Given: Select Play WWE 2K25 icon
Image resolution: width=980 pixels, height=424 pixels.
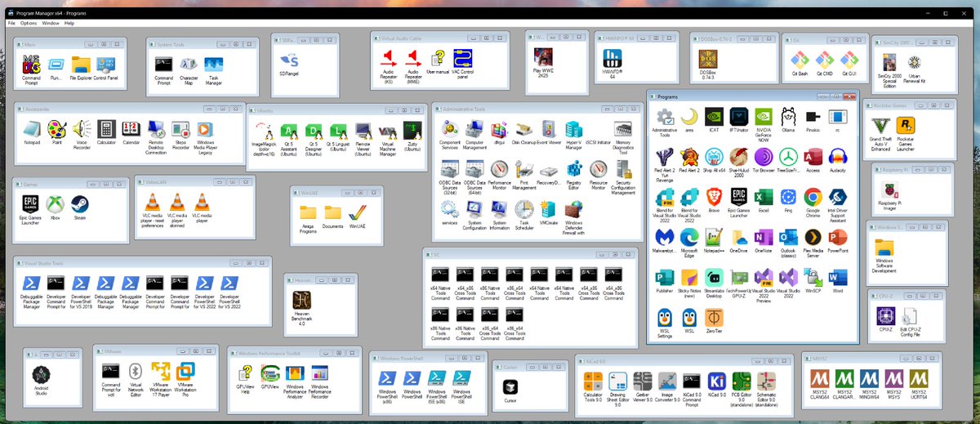Looking at the screenshot, I should [542, 57].
